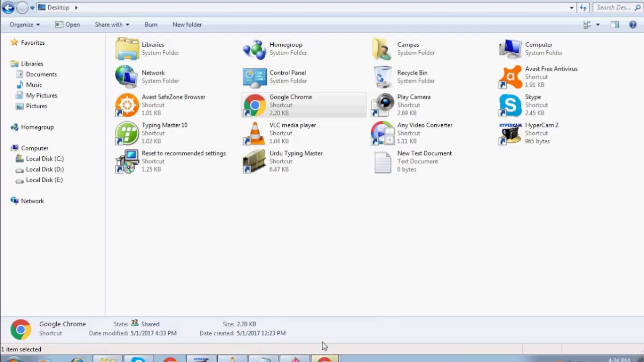
Task: Open the Share with dropdown
Action: point(112,25)
